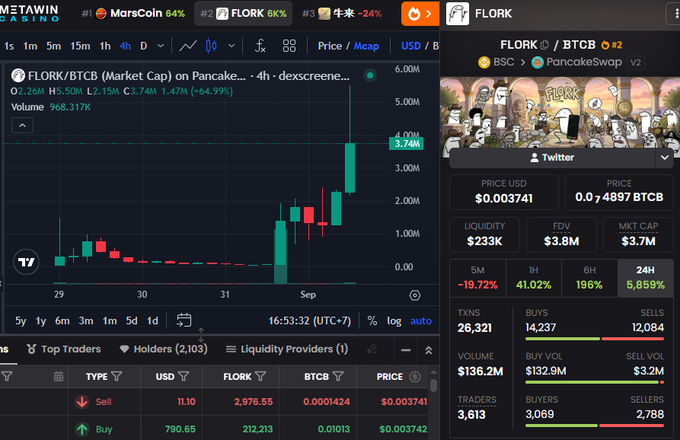Maximize trades panel double-chevron icon

(428, 350)
